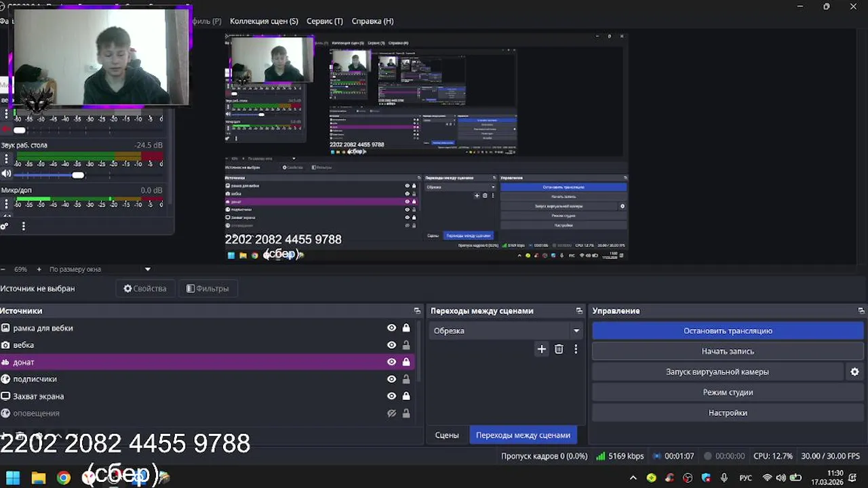Lock the вебка source
The height and width of the screenshot is (488, 868).
coord(406,345)
